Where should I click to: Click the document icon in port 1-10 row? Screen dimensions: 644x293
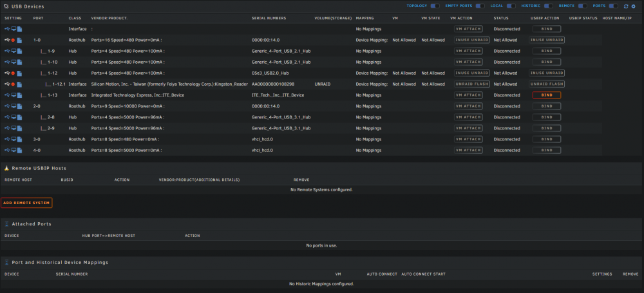[20, 62]
